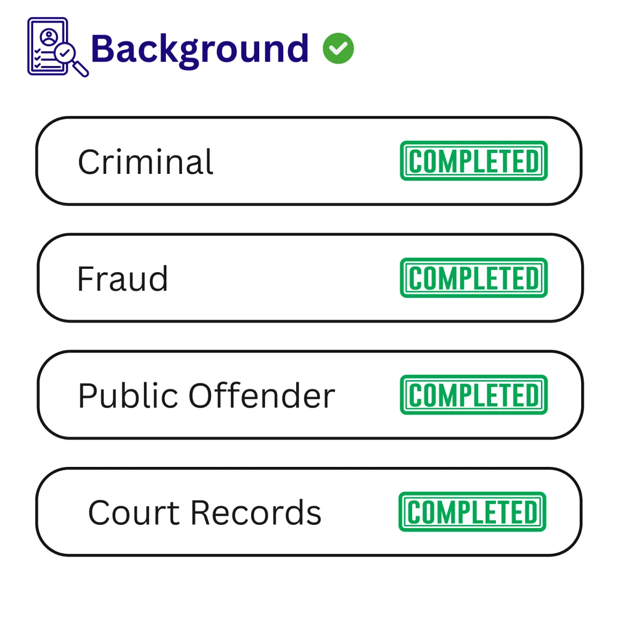
Task: Click the COMPLETED stamp beside Public Offender
Action: [x=474, y=395]
